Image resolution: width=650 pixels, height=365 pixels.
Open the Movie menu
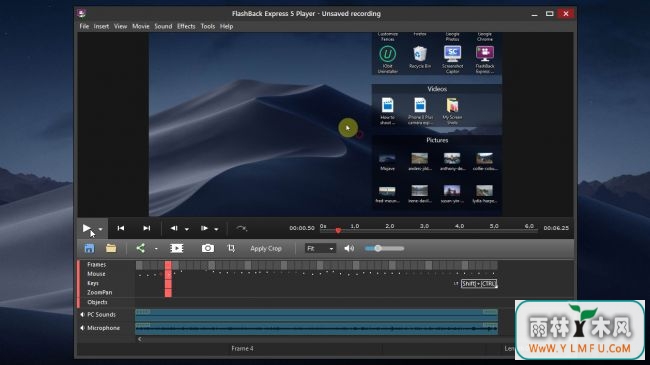[x=141, y=26]
